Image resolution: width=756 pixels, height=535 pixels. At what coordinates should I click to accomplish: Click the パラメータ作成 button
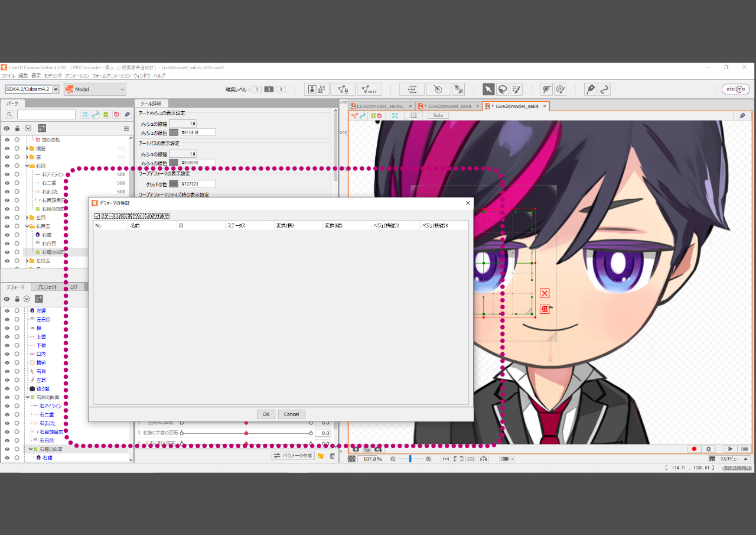point(293,456)
